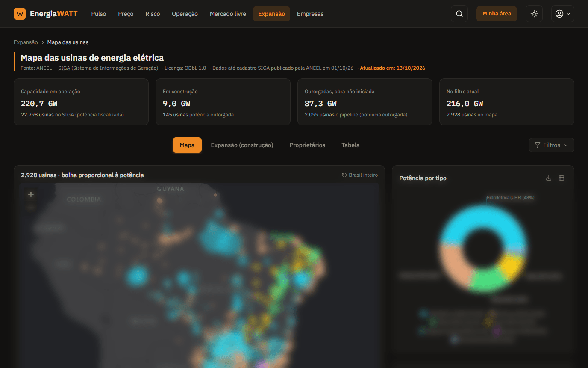Expand the Filtros dropdown
Viewport: 588px width, 368px height.
[551, 145]
